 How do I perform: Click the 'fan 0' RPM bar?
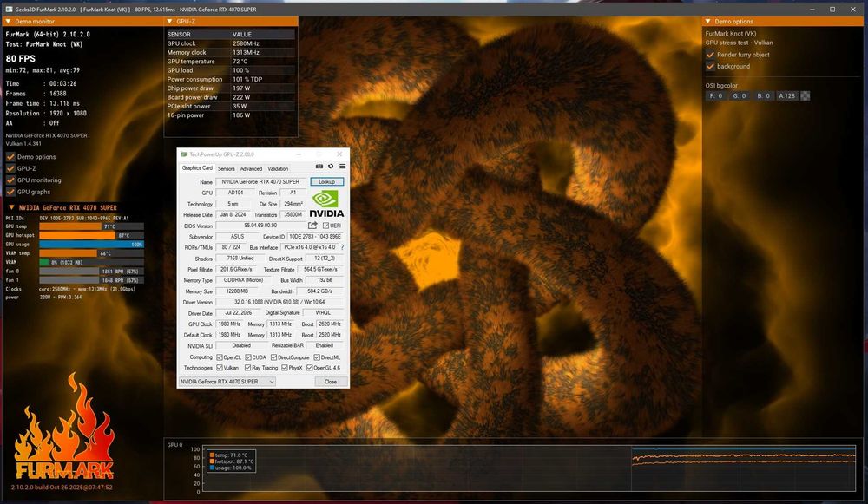click(x=91, y=272)
